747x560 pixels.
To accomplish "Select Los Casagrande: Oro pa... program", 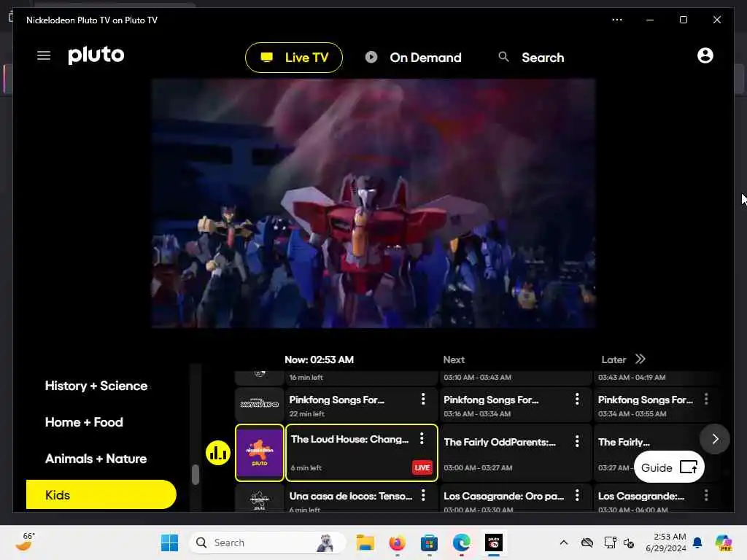I will point(515,499).
